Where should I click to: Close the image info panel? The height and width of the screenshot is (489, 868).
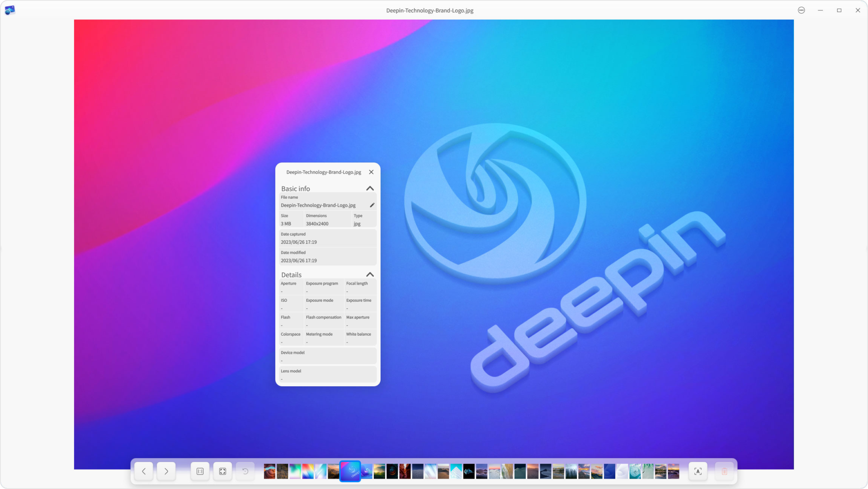click(371, 172)
